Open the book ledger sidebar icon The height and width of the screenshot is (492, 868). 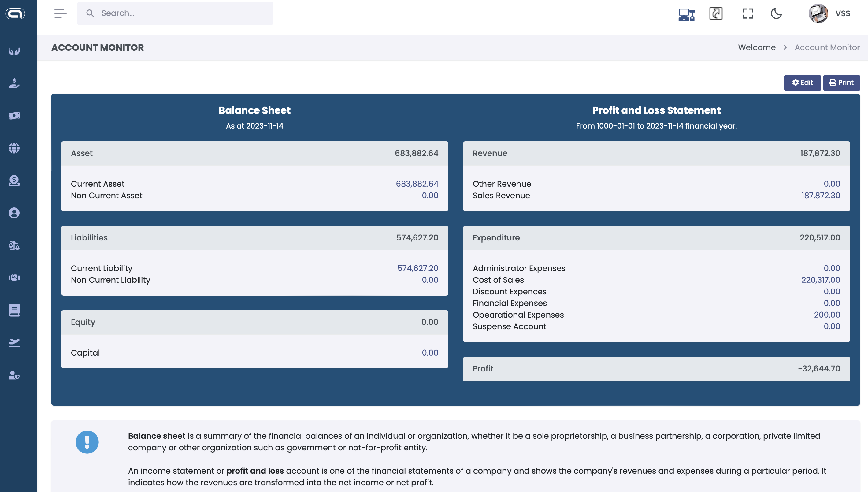[14, 310]
